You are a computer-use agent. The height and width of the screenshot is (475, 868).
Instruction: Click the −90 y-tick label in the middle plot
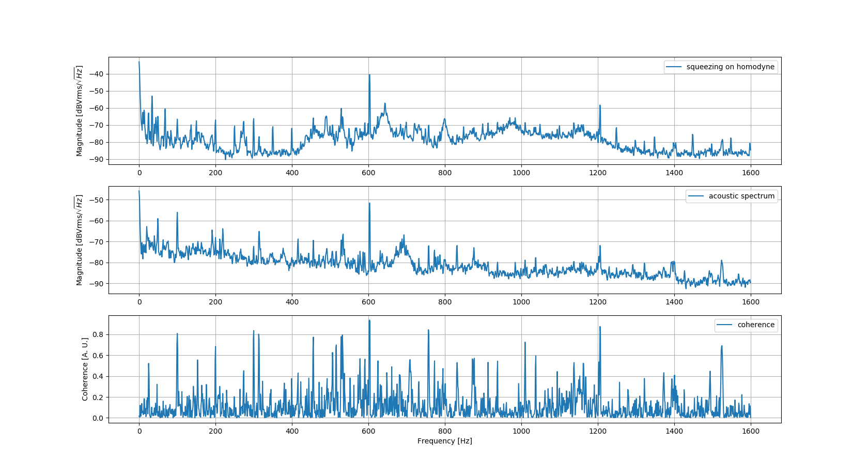click(x=97, y=284)
